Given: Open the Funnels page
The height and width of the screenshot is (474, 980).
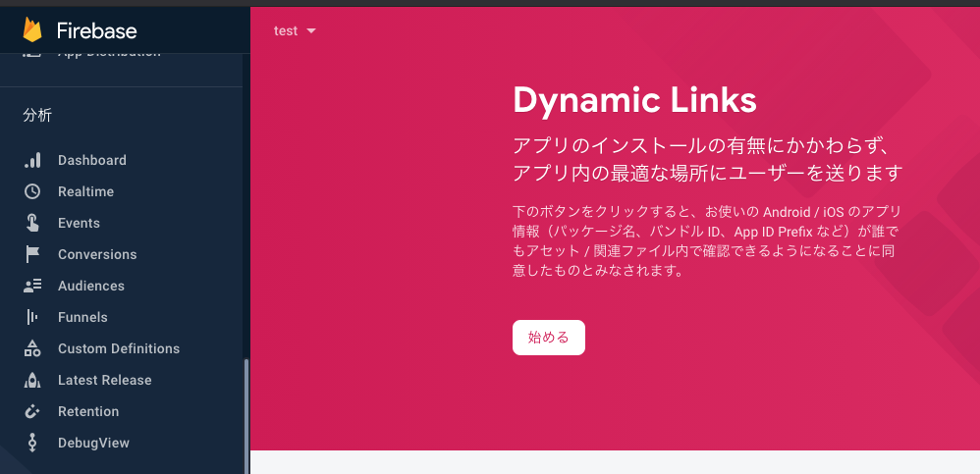Looking at the screenshot, I should click(82, 317).
